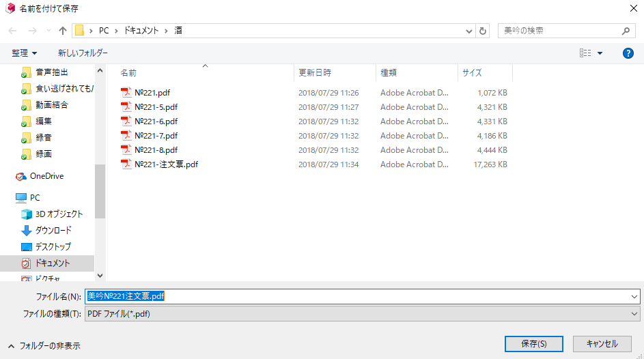
Task: Select the 食い逃げされても folder in sidebar
Action: (x=57, y=89)
